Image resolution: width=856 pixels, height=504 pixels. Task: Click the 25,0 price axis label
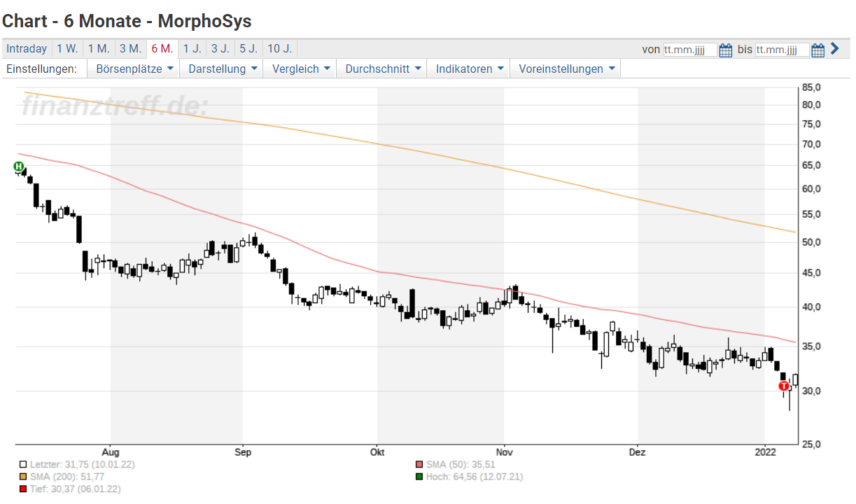click(811, 444)
